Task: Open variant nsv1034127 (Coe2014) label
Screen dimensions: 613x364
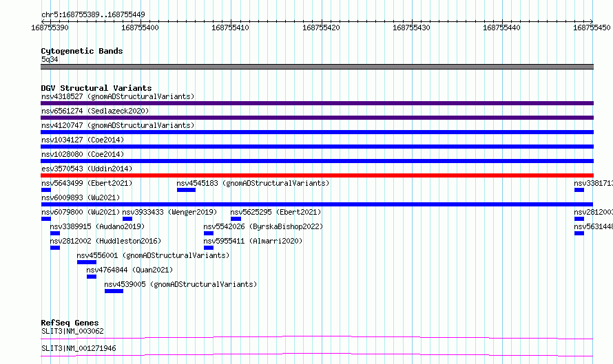Action: tap(83, 140)
